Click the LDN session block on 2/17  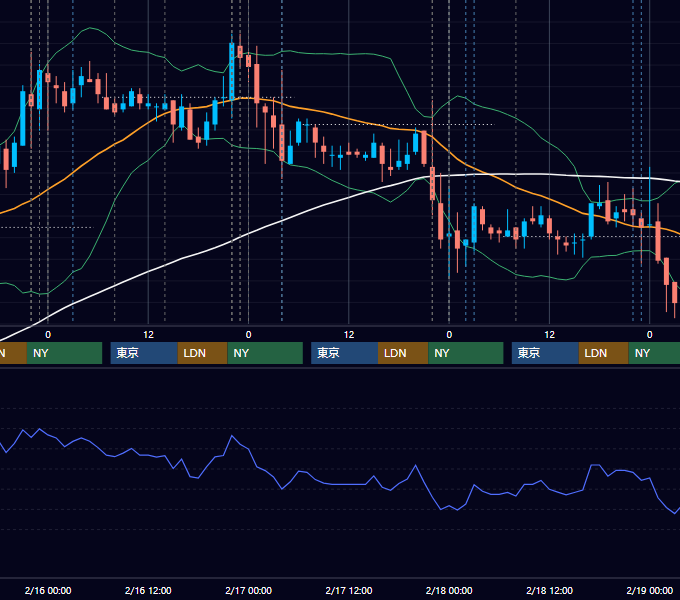coord(403,353)
